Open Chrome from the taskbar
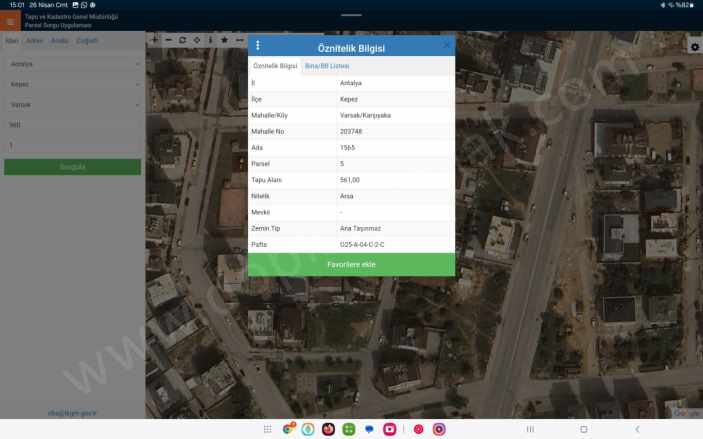Viewport: 703px width, 439px height. [x=288, y=429]
